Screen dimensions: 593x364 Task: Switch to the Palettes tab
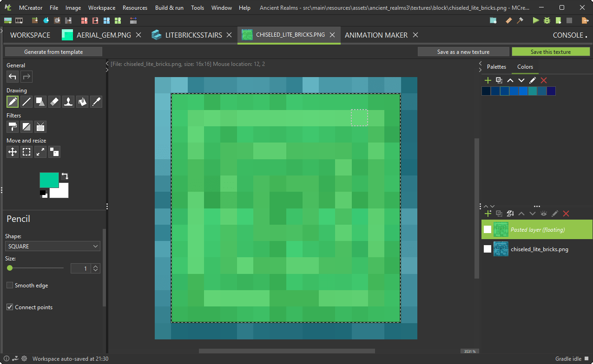[x=496, y=67]
